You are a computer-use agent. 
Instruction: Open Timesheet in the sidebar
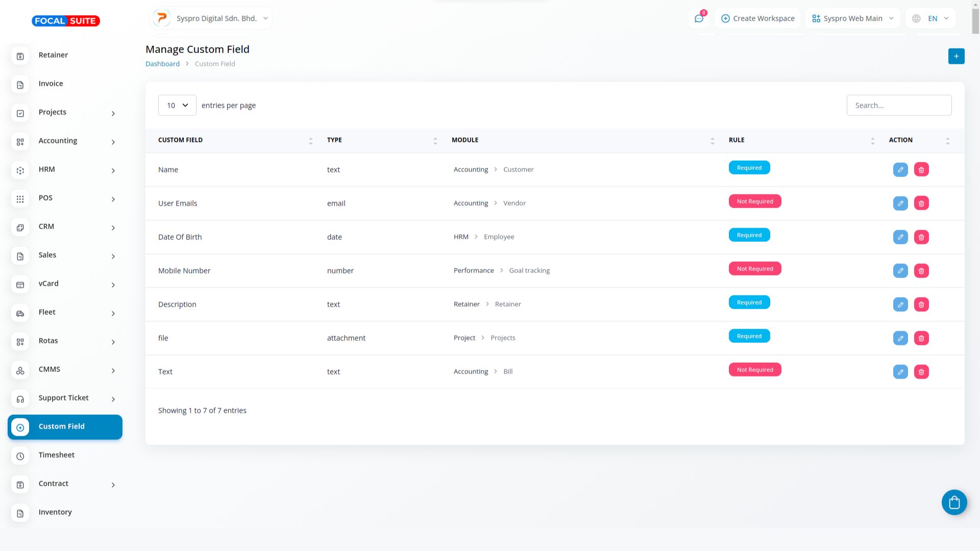click(57, 455)
